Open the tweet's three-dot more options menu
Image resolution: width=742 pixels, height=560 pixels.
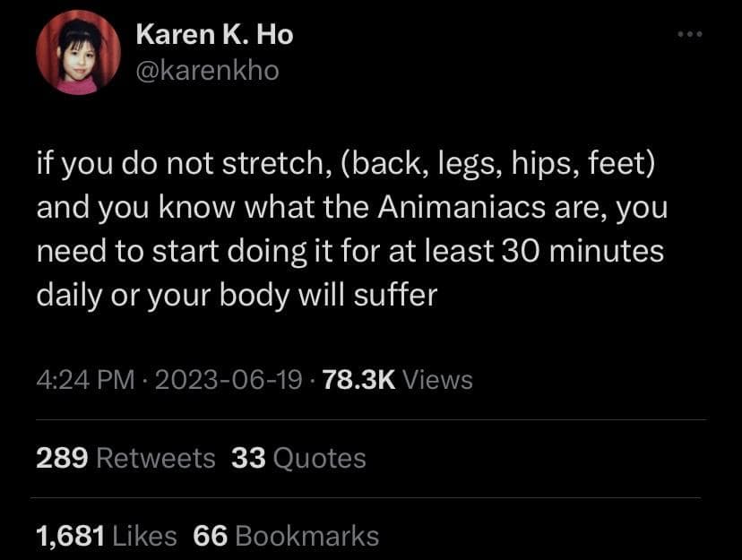[691, 36]
